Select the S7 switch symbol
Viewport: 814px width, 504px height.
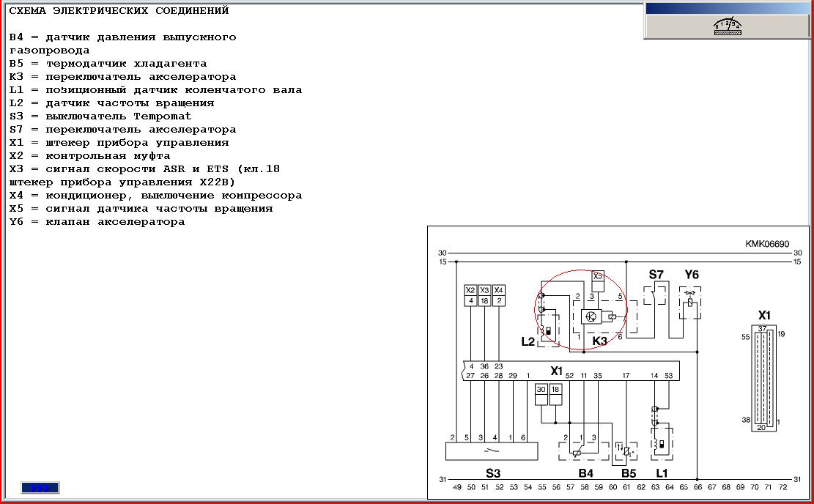[x=656, y=294]
